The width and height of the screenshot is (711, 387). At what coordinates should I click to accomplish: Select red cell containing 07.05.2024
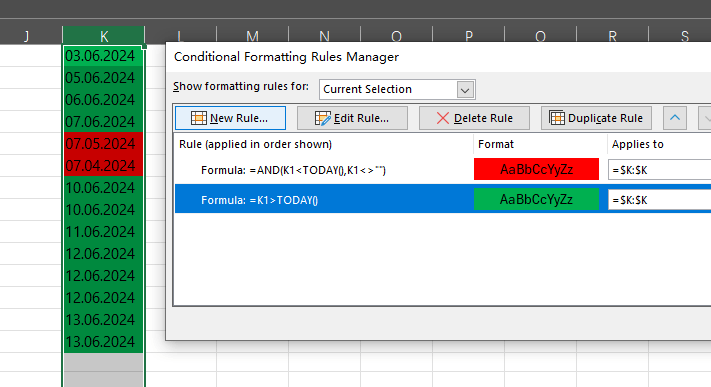click(103, 143)
